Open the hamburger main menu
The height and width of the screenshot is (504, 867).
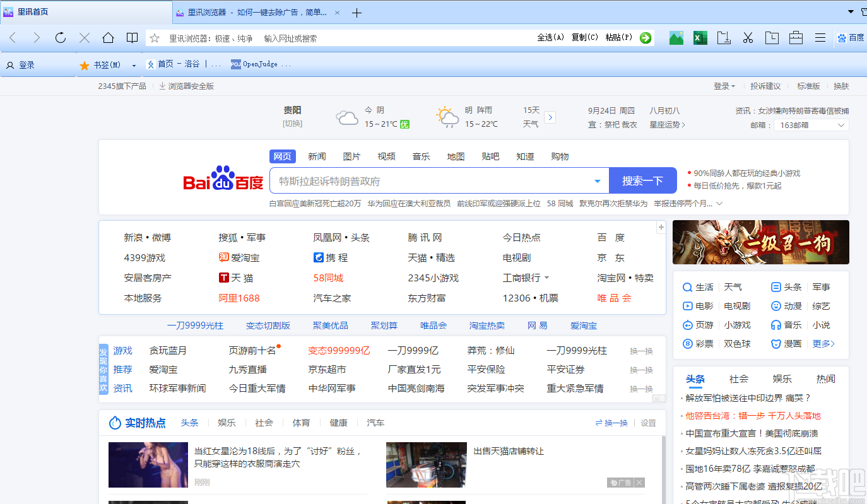pos(820,38)
